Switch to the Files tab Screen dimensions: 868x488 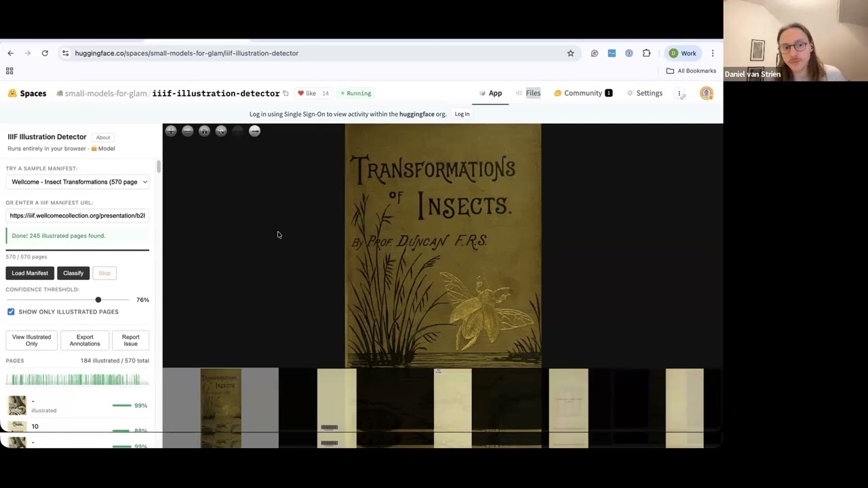coord(528,93)
